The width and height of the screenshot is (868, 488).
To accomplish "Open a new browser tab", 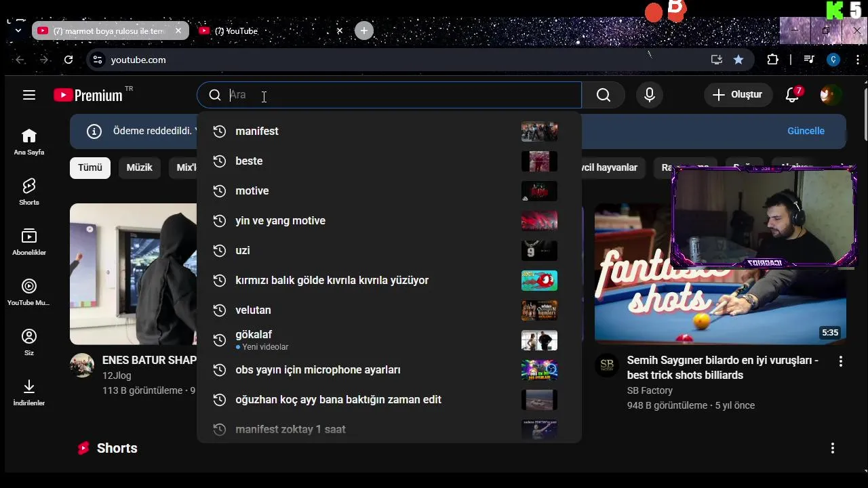I will [364, 30].
